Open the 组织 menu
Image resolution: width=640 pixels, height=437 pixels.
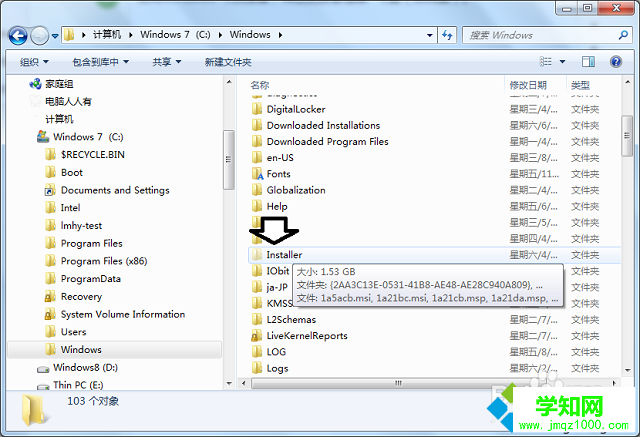point(34,62)
